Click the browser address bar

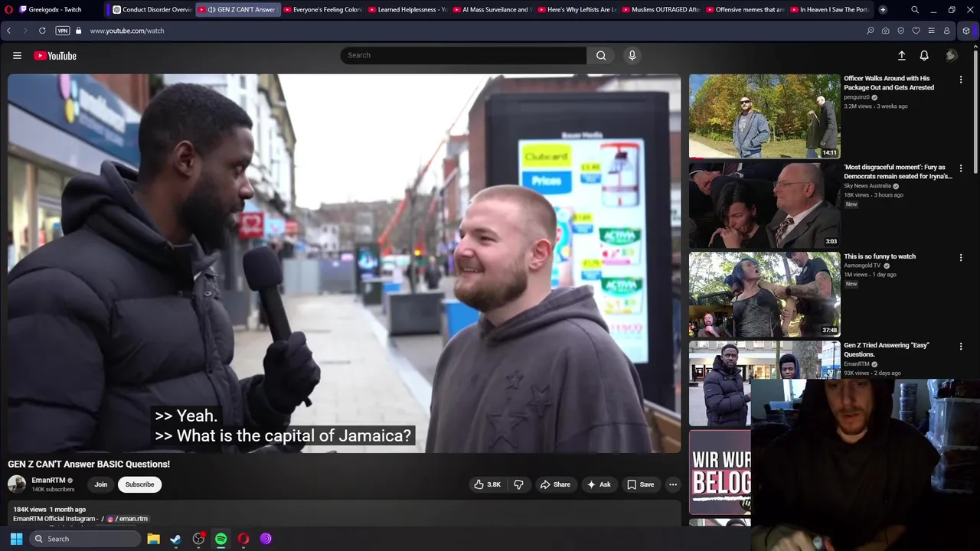(475, 31)
